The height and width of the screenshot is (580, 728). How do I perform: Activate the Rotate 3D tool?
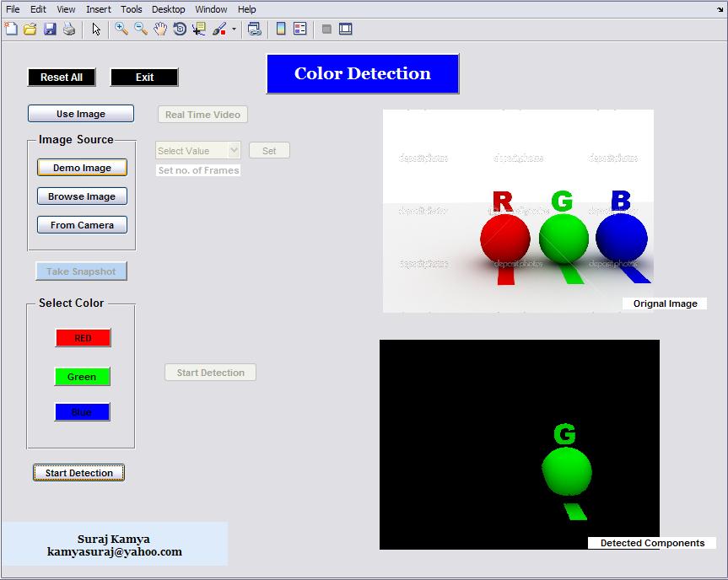180,29
